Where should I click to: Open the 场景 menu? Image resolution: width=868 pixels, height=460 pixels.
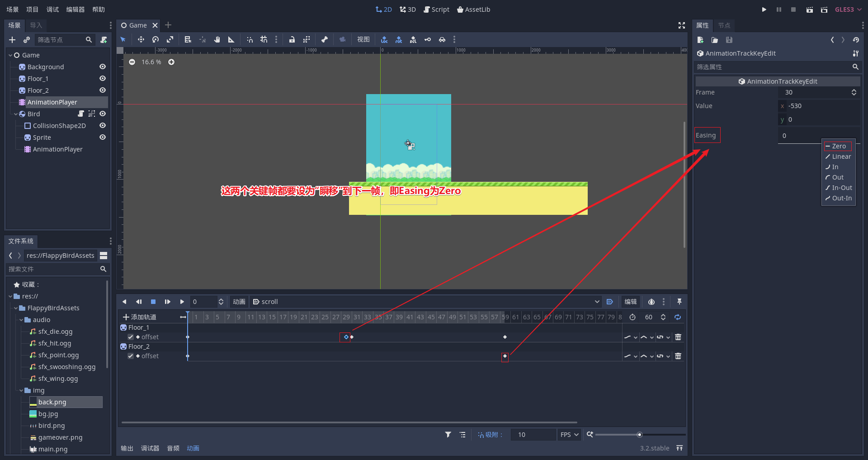(12, 9)
